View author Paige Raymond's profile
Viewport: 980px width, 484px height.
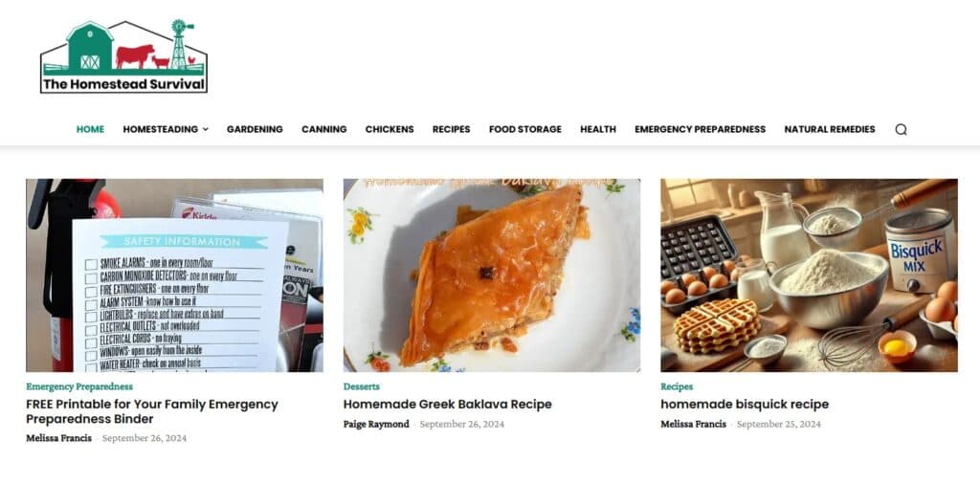[376, 424]
